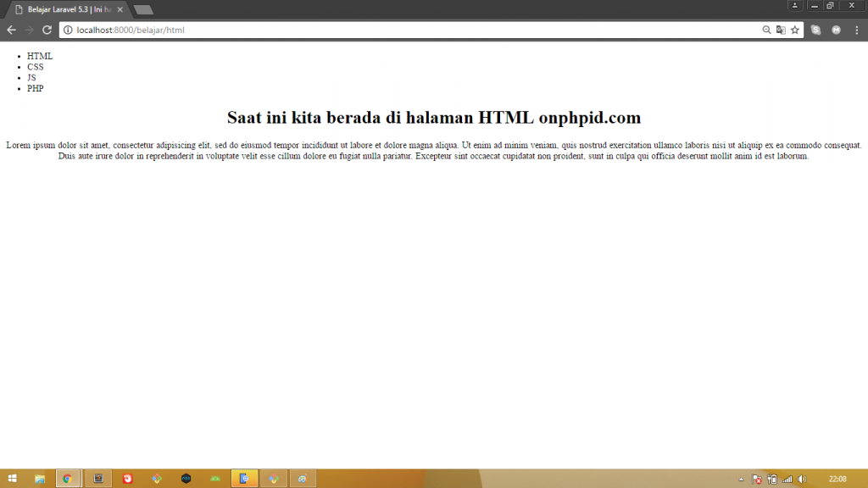Open the second Git diamond taskbar icon
The height and width of the screenshot is (488, 868).
[274, 479]
